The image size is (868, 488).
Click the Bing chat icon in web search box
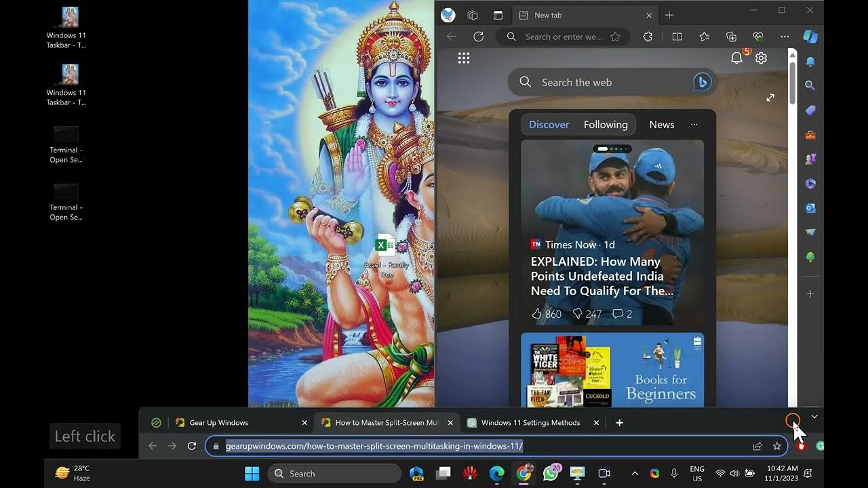702,82
